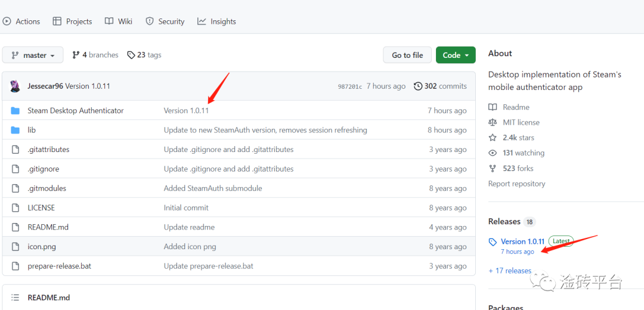Click the shield icon on Security tab
Image resolution: width=644 pixels, height=310 pixels.
[x=150, y=21]
